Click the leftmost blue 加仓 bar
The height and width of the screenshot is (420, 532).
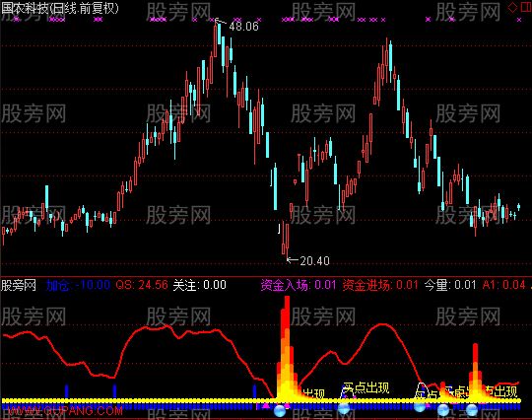click(x=67, y=391)
